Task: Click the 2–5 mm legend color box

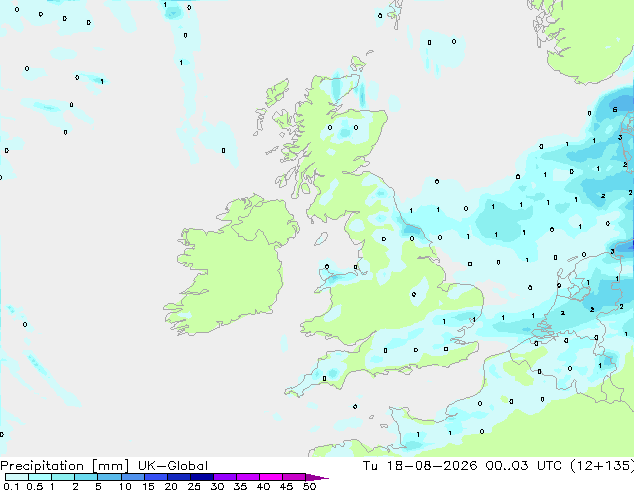Action: click(x=86, y=477)
